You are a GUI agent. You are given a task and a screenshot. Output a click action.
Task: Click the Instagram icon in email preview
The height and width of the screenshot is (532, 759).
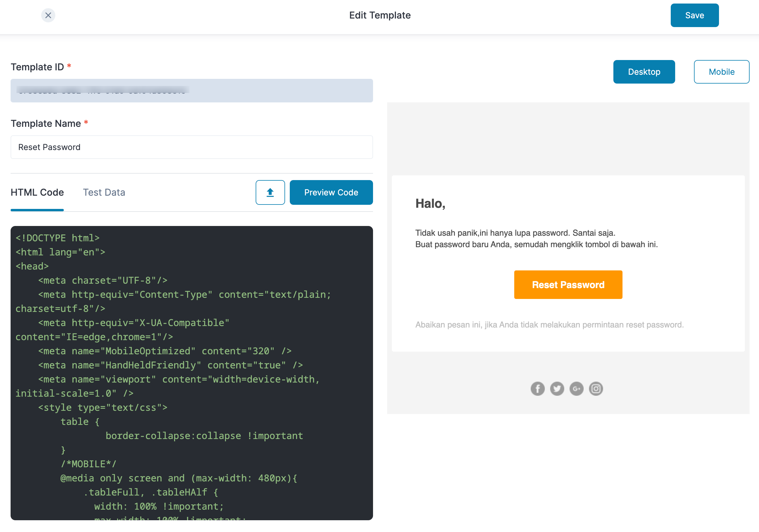click(596, 388)
